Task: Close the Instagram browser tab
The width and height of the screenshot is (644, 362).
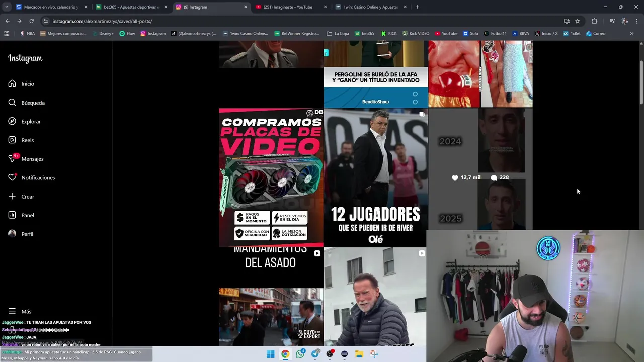Action: pyautogui.click(x=246, y=7)
